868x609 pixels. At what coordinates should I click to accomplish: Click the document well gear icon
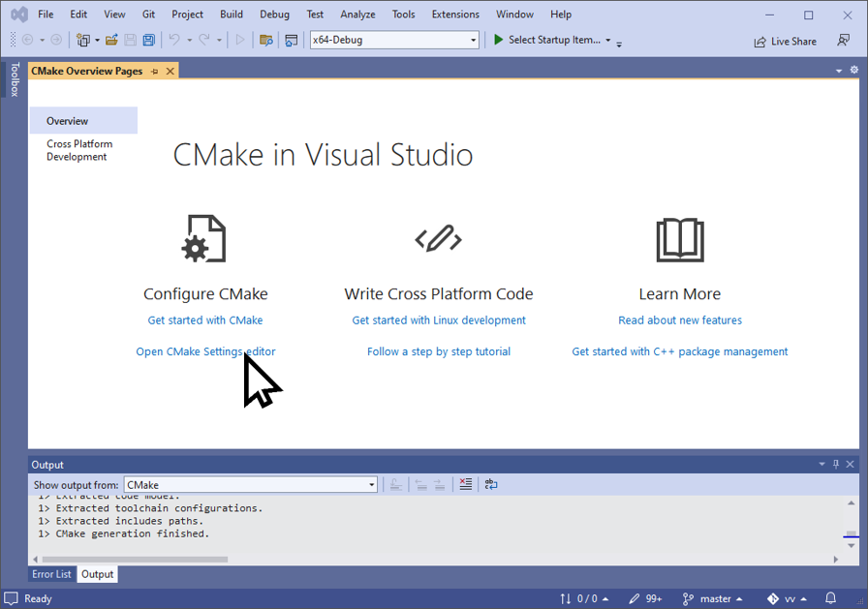click(x=854, y=70)
